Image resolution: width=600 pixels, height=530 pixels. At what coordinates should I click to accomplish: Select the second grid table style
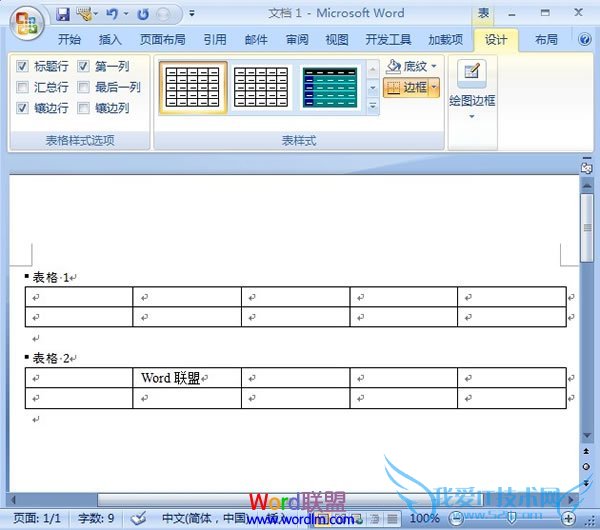pyautogui.click(x=261, y=87)
